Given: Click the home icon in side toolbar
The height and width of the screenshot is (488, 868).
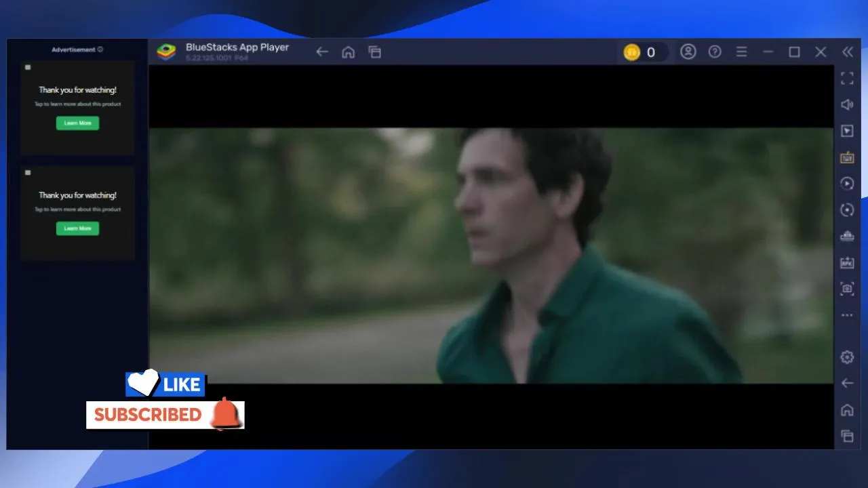Looking at the screenshot, I should coord(847,410).
